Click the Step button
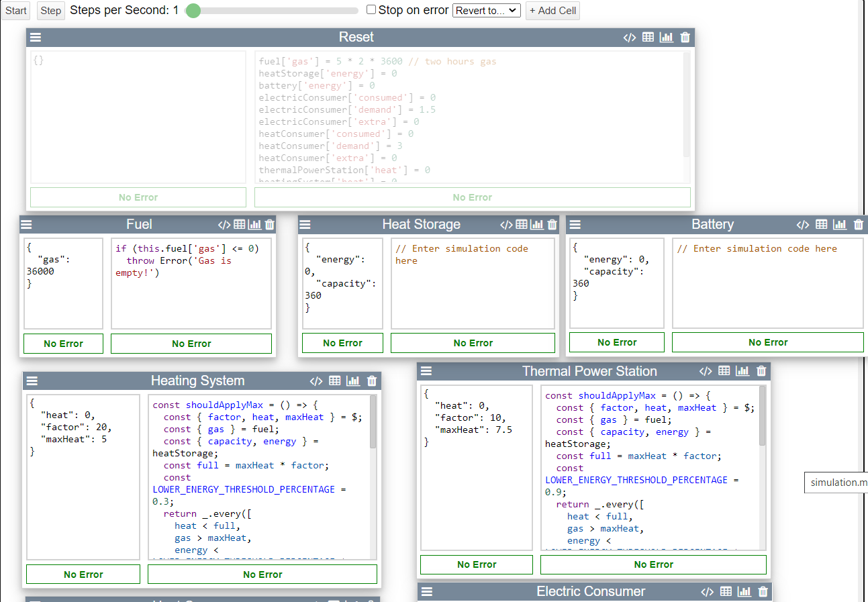The width and height of the screenshot is (868, 602). [50, 11]
